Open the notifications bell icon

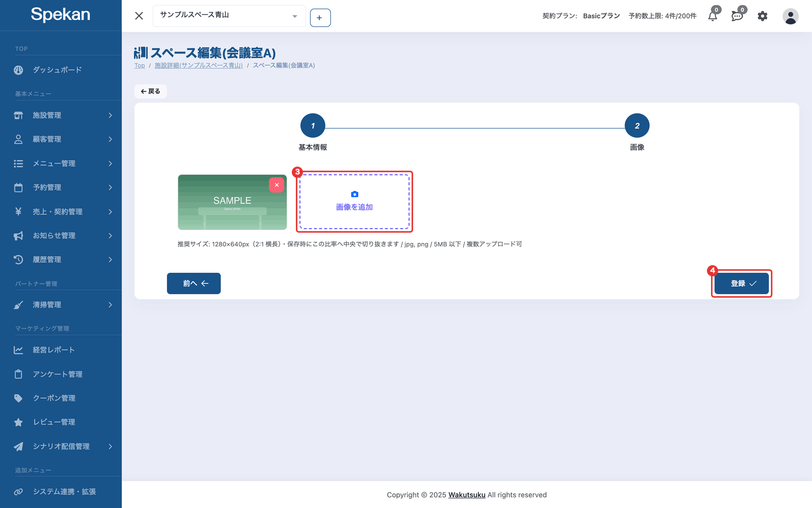[x=713, y=16]
